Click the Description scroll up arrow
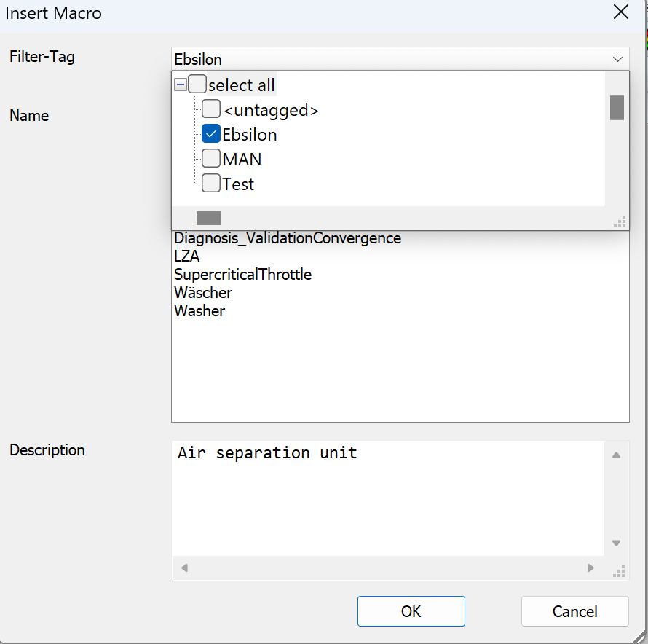648x644 pixels. tap(616, 455)
